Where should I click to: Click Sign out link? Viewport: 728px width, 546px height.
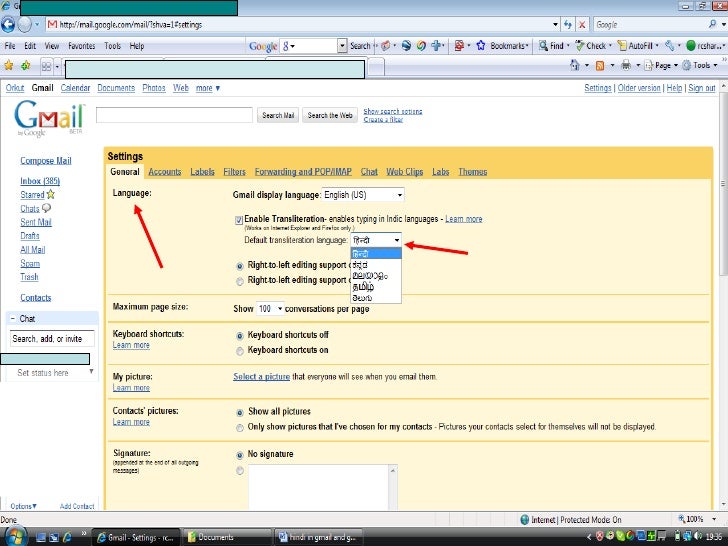click(x=702, y=88)
